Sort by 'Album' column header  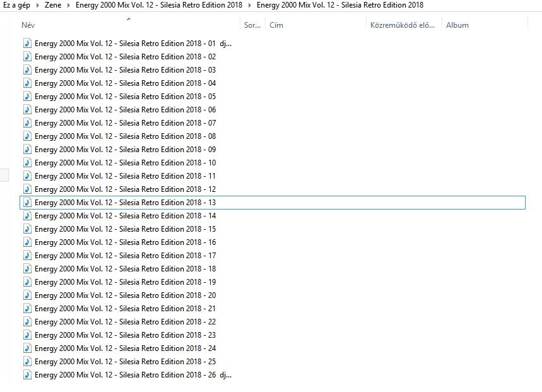[457, 25]
